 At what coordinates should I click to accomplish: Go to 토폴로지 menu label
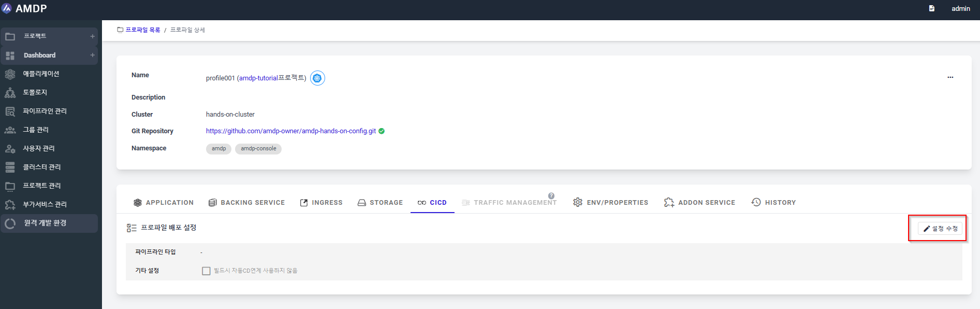point(35,92)
